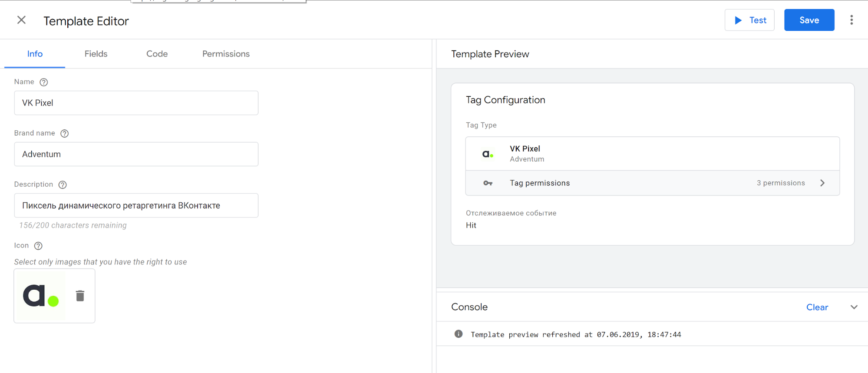
Task: Delete the uploaded icon with trash button
Action: 80,296
